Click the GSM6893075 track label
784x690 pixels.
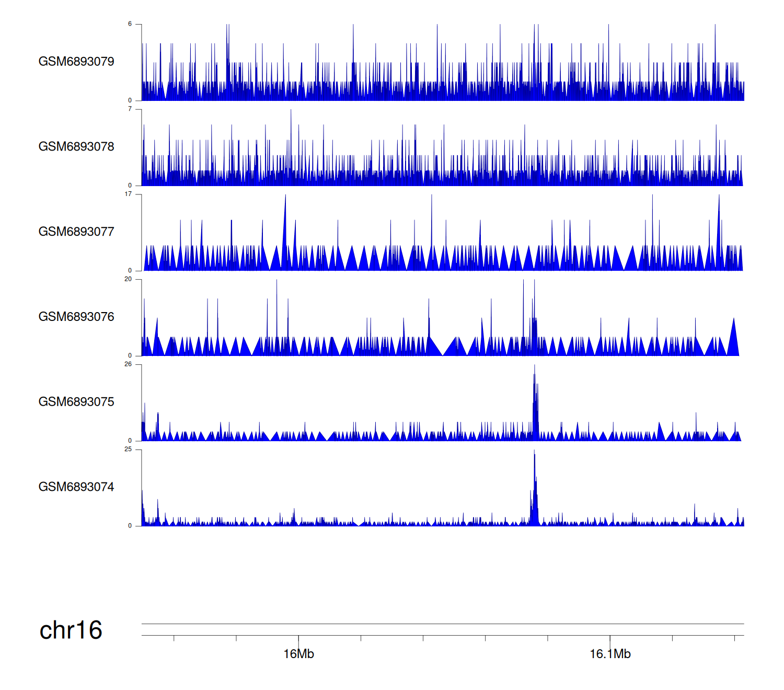point(76,402)
